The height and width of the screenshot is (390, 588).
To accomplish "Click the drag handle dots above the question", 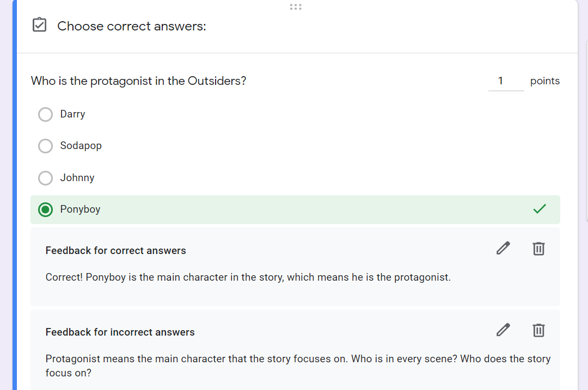I will (x=296, y=7).
